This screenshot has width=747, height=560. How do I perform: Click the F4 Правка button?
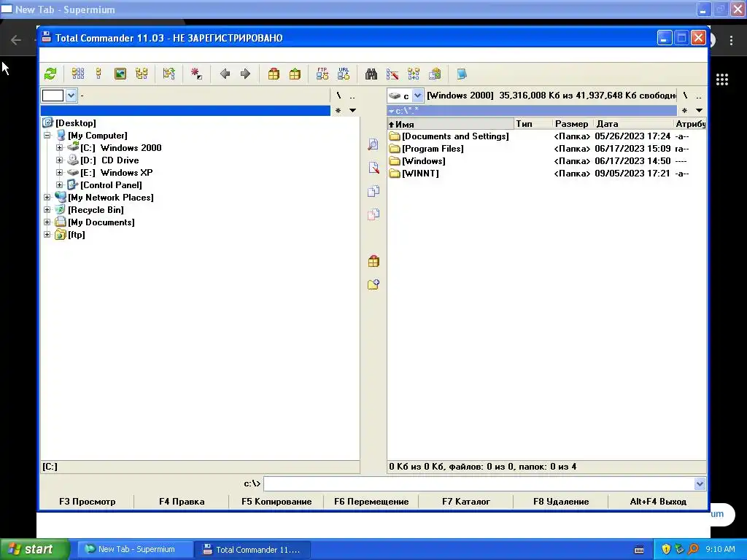click(x=182, y=502)
